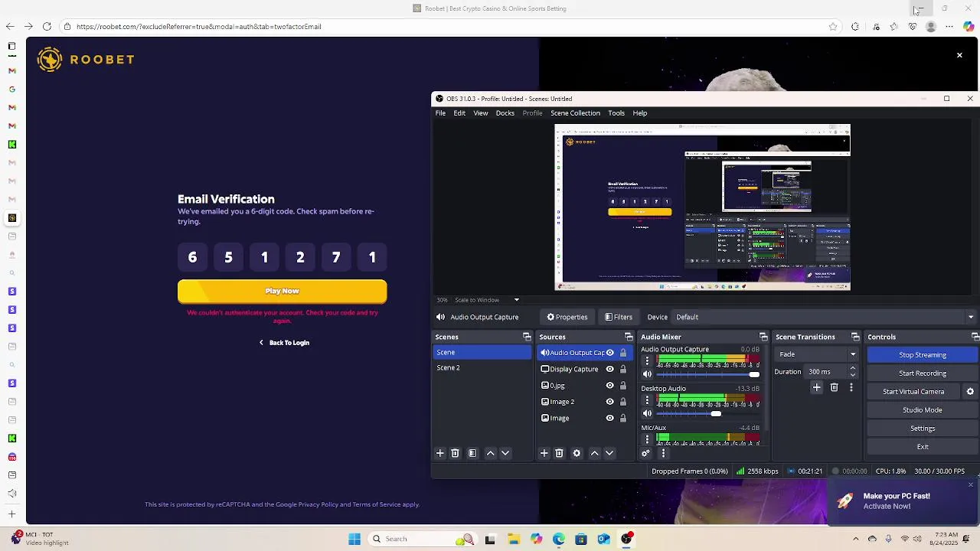The width and height of the screenshot is (980, 551).
Task: Click Stop Streaming button
Action: pos(923,354)
